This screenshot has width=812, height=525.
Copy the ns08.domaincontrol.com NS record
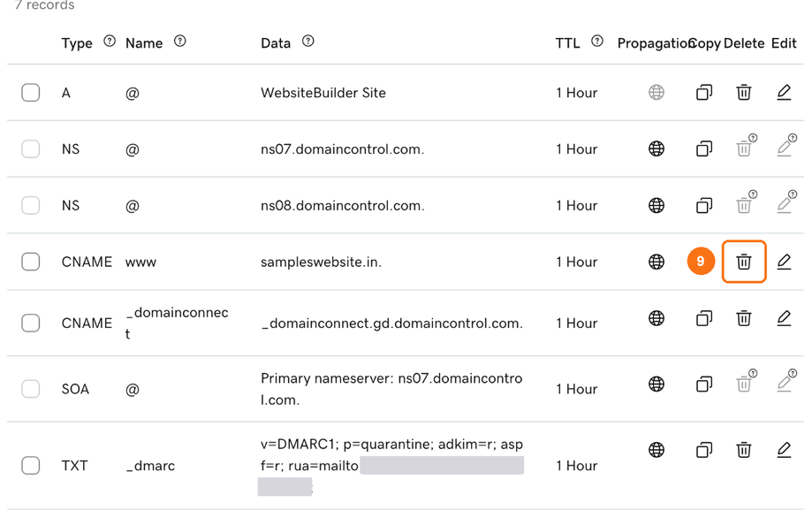704,205
